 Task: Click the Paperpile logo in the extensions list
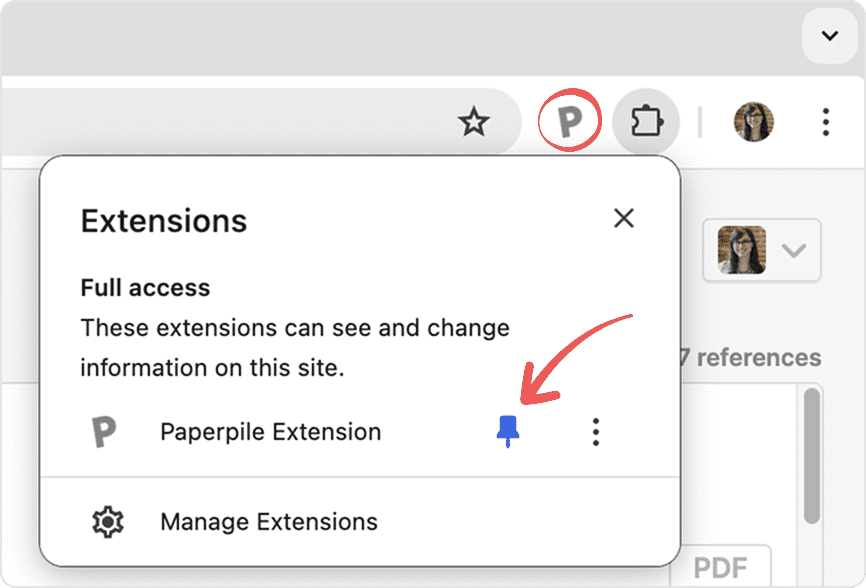[x=103, y=432]
